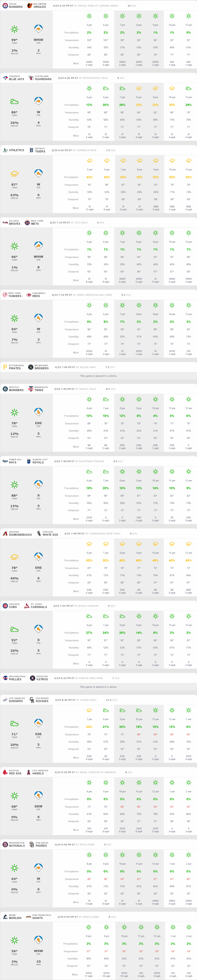This screenshot has height=980, width=197.
Task: Click the St. Louis Cardinals logo
Action: (x=27, y=606)
